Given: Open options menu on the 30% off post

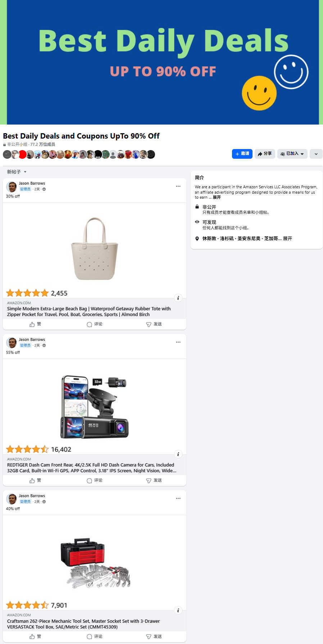Looking at the screenshot, I should tap(178, 186).
